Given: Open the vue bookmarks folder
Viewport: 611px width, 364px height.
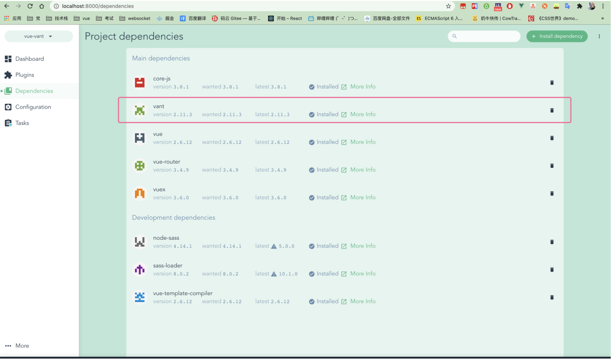Looking at the screenshot, I should coord(82,19).
